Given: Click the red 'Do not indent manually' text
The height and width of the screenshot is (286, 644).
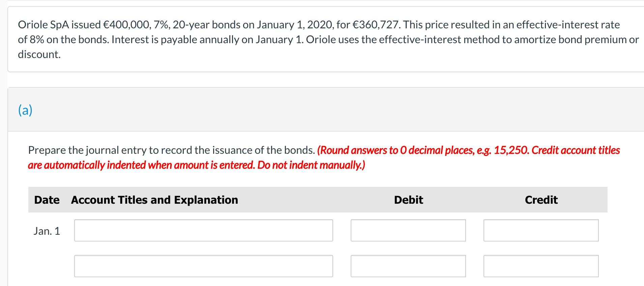Looking at the screenshot, I should (x=311, y=165).
